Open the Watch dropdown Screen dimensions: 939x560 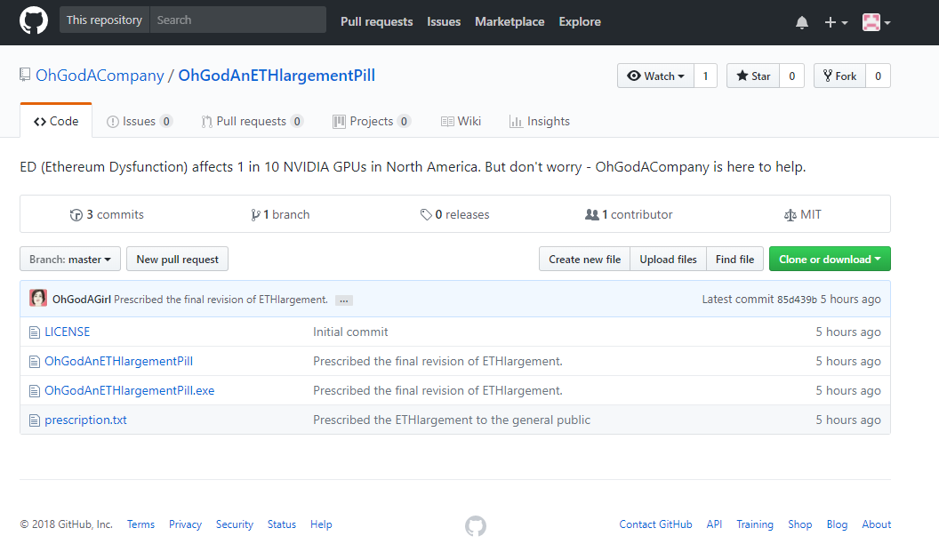point(655,76)
